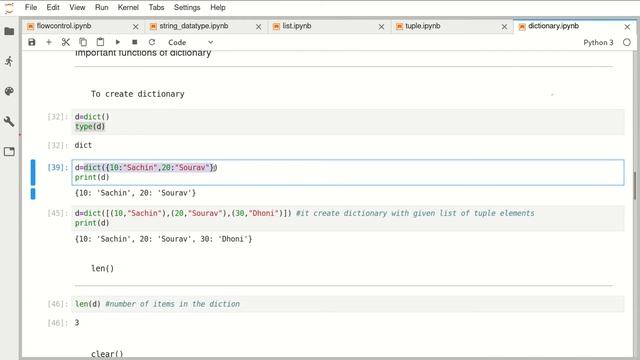Open the Help menu
Image resolution: width=640 pixels, height=360 pixels.
click(218, 7)
